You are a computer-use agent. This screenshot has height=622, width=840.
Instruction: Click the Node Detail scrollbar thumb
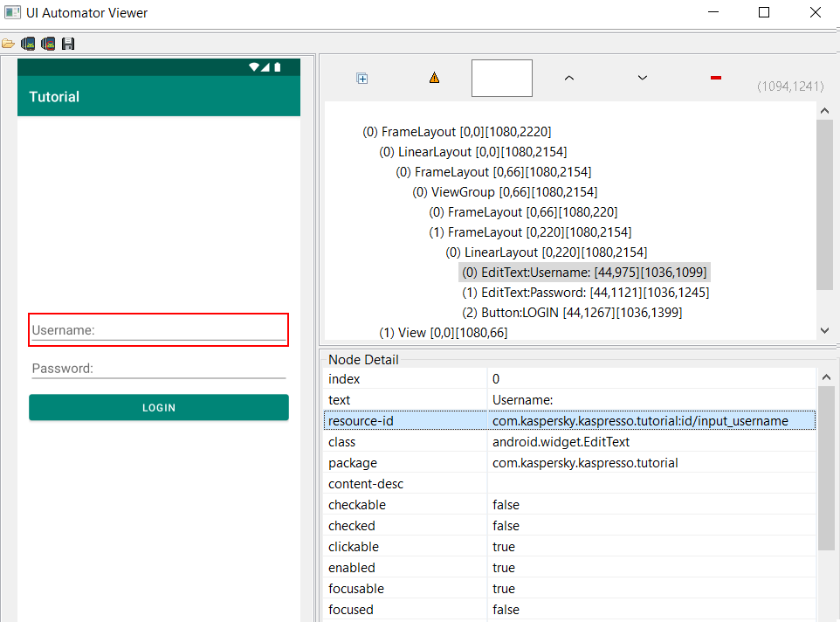coord(826,467)
